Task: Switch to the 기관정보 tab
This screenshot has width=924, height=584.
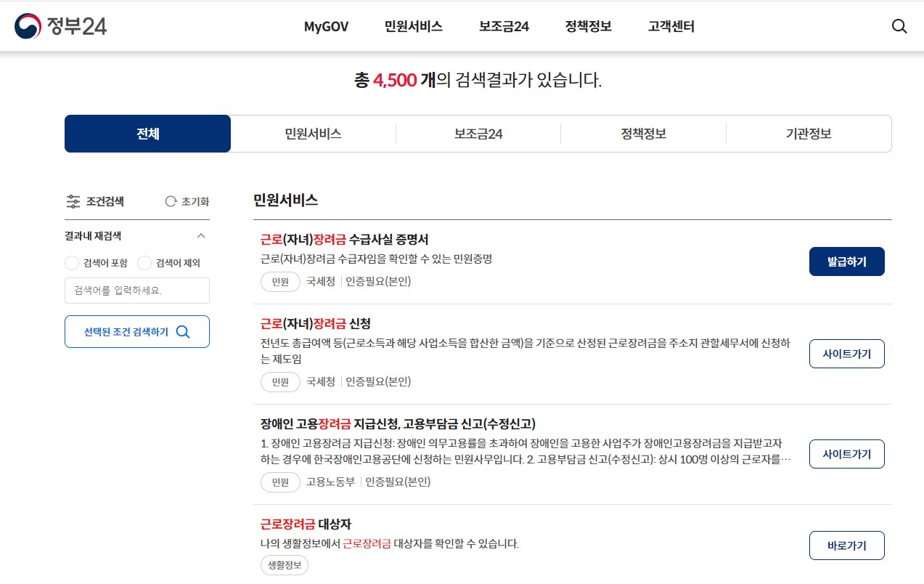Action: pos(809,134)
